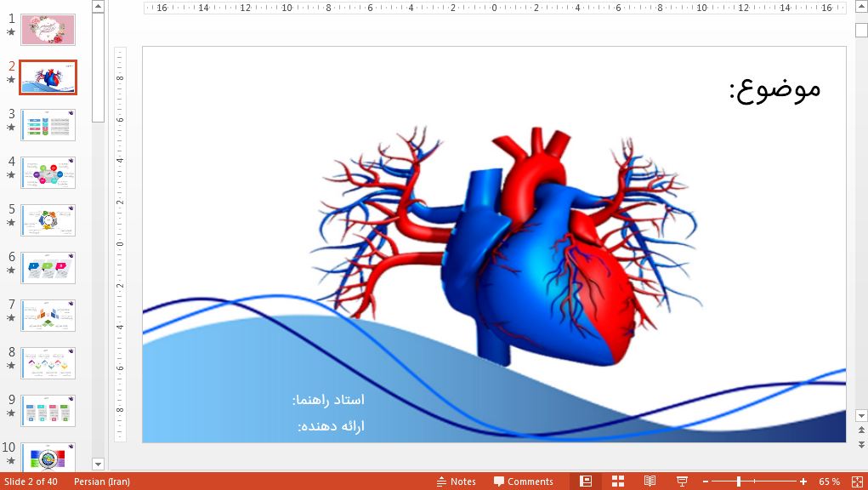
Task: Click the 65% zoom level button
Action: point(829,481)
